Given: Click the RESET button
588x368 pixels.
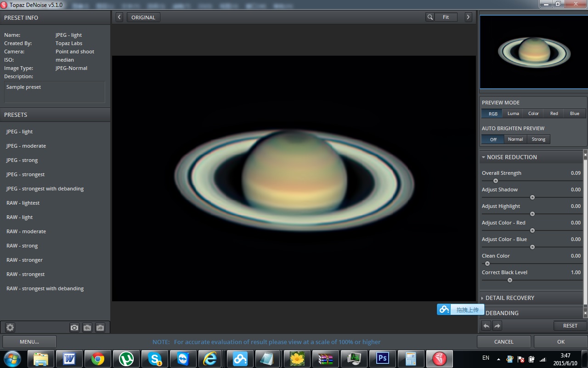Looking at the screenshot, I should 570,326.
